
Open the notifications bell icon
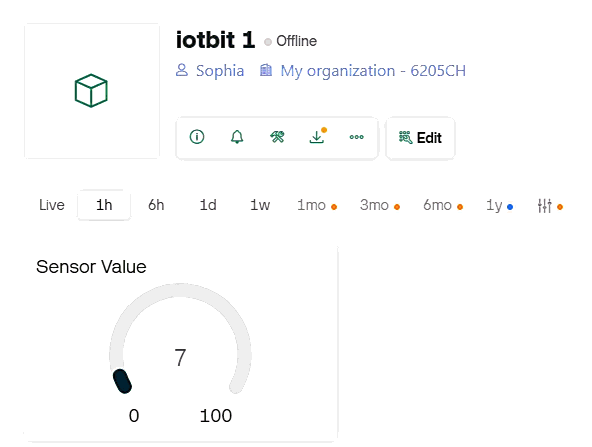pyautogui.click(x=237, y=137)
